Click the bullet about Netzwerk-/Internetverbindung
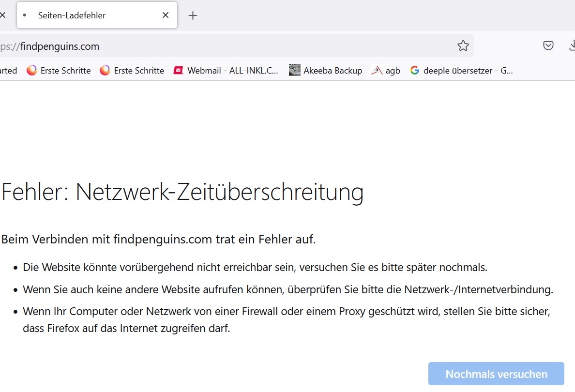Screen dimensions: 575x392 pyautogui.click(x=287, y=290)
